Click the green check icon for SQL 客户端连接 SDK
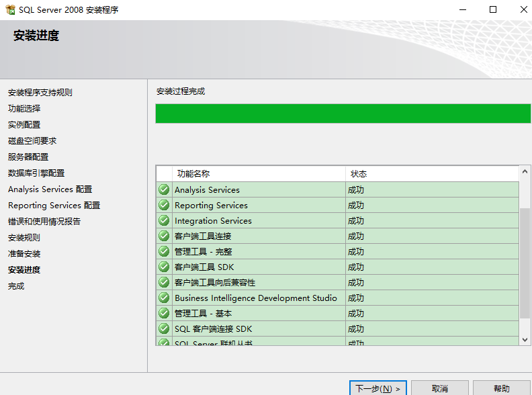 tap(164, 328)
